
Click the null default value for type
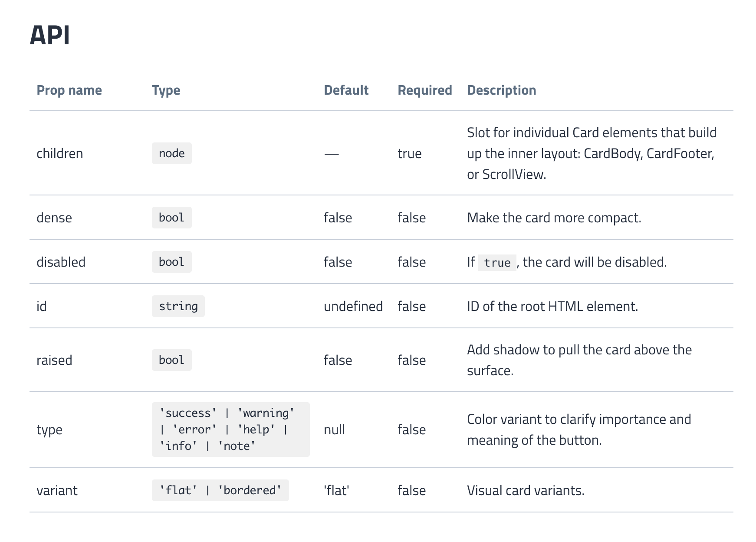coord(334,430)
